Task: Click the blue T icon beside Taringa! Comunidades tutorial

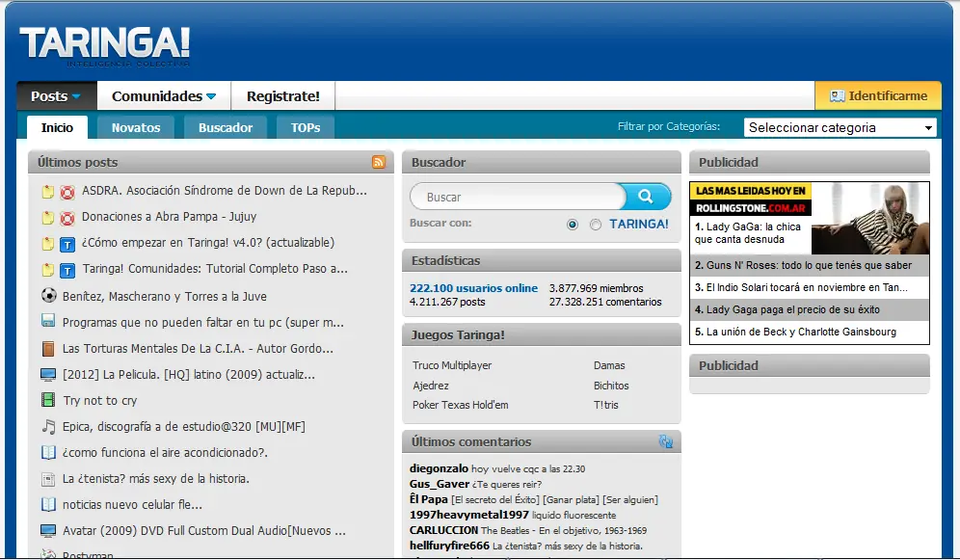Action: 67,269
